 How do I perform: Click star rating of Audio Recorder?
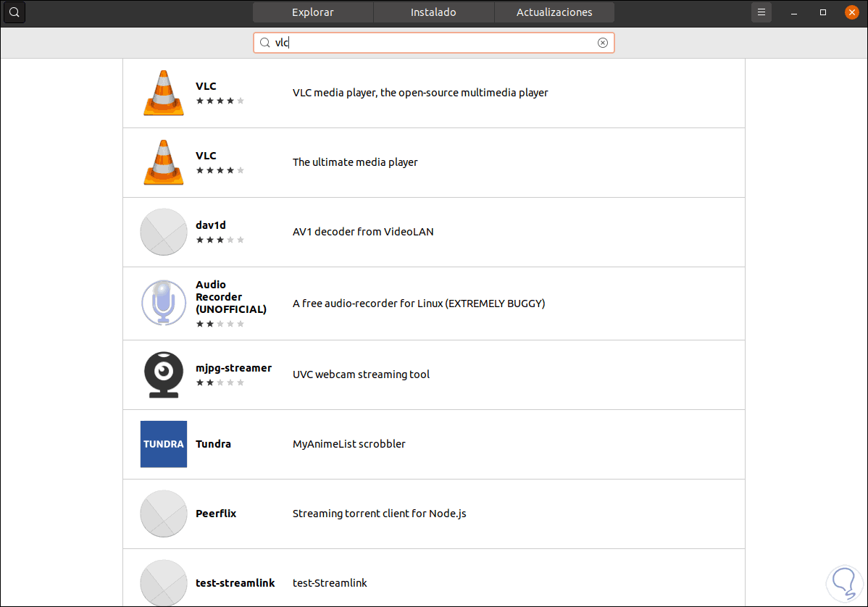[220, 324]
